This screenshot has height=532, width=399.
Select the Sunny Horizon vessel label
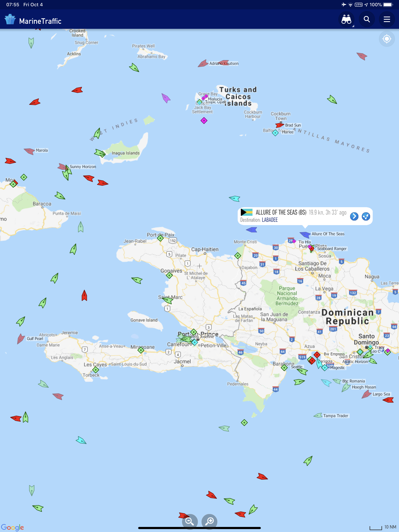coord(83,167)
